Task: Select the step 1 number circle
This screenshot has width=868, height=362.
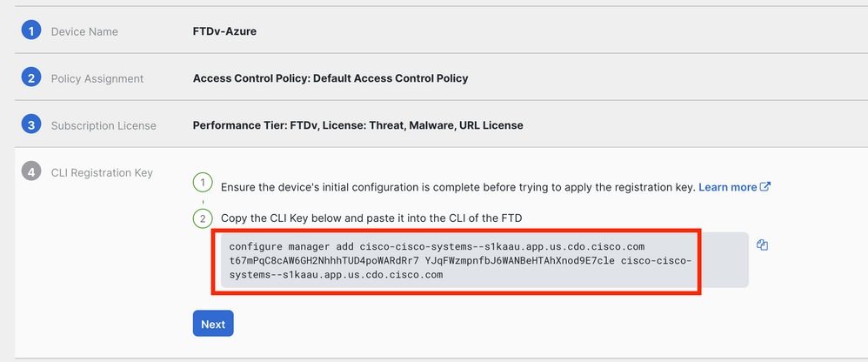Action: point(31,30)
